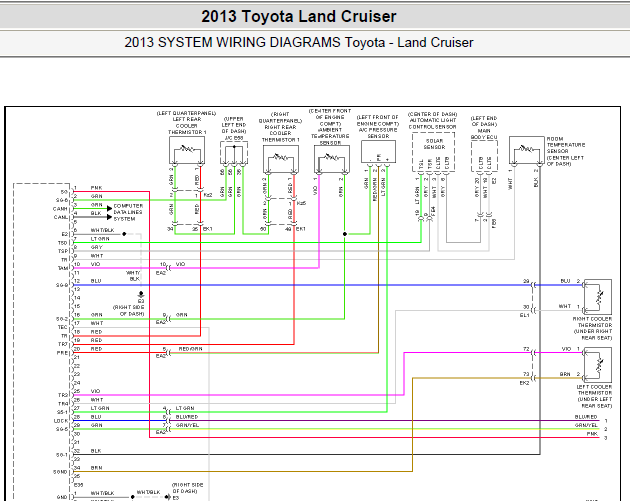Select the dashed Solar Sensor component box
630x501 pixels.
point(434,152)
